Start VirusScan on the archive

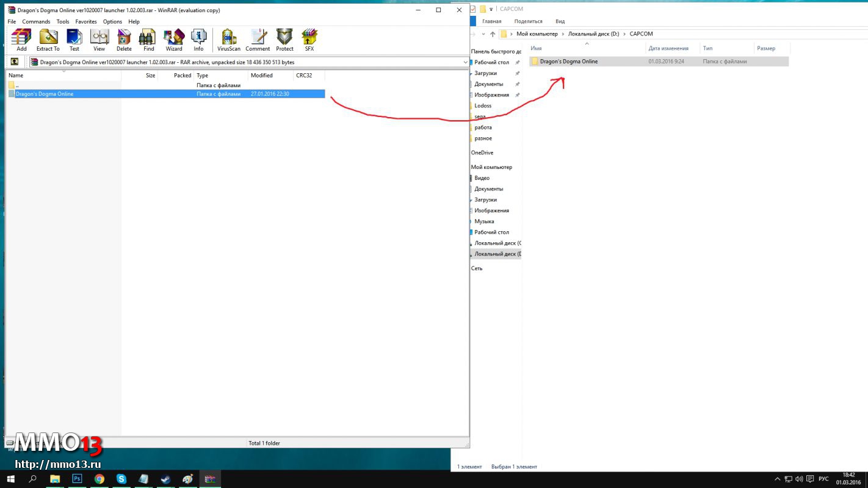tap(229, 40)
